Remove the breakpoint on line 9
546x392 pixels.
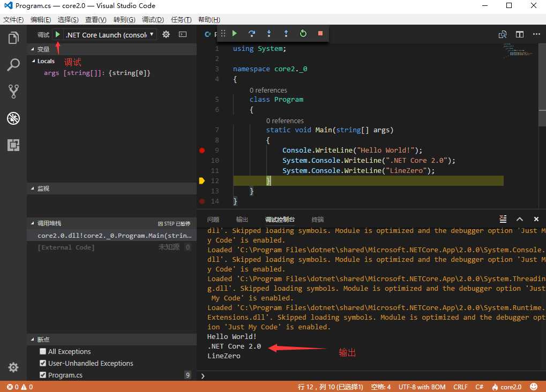[x=202, y=150]
